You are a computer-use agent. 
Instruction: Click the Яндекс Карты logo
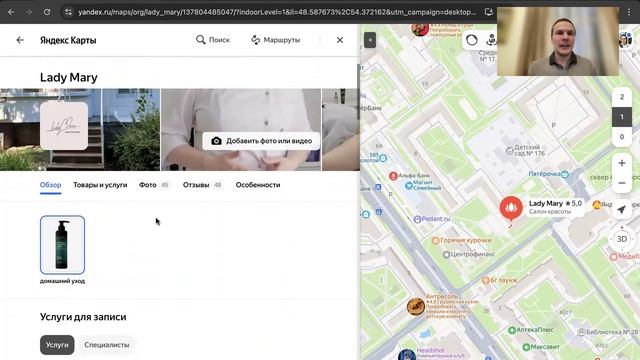pyautogui.click(x=68, y=40)
